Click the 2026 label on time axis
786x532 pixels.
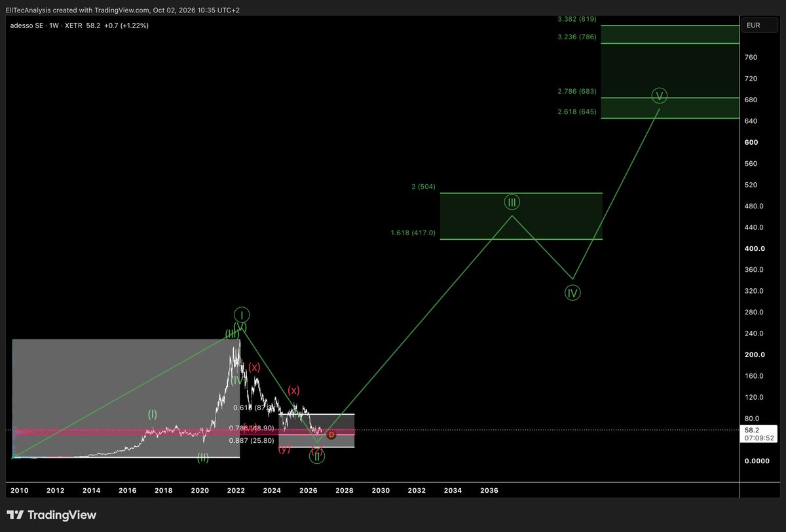click(x=308, y=490)
